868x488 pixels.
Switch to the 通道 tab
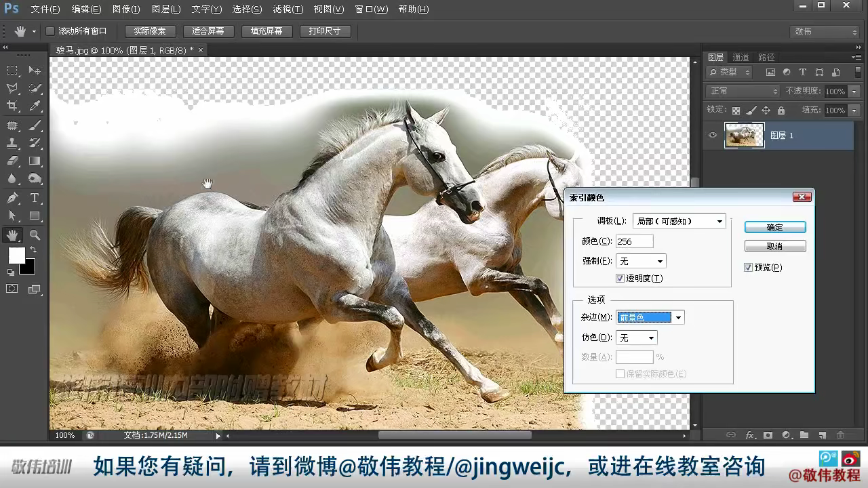[x=741, y=58]
